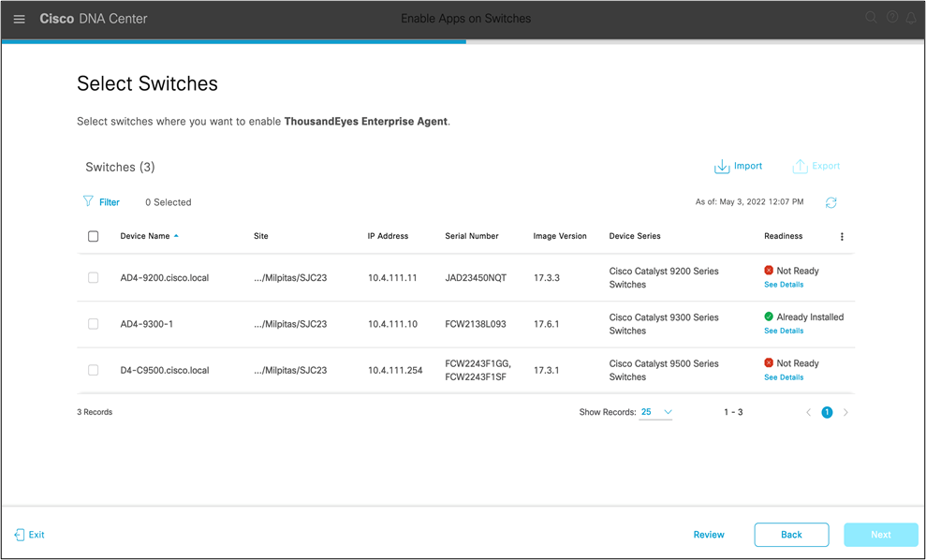Refresh the switches list
926x560 pixels.
[830, 202]
